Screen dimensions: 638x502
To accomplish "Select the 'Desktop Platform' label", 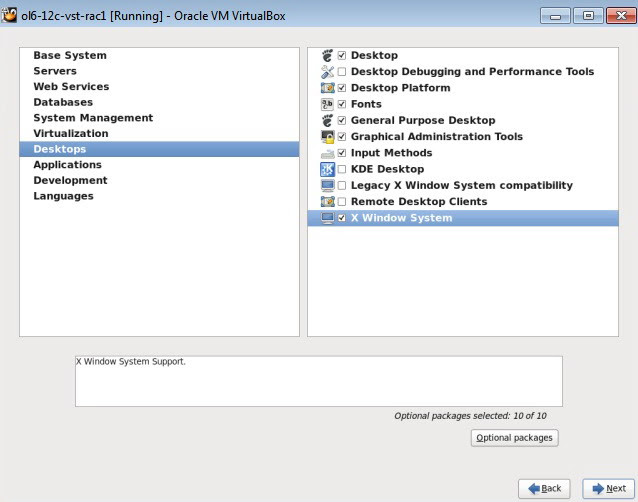I will (x=400, y=88).
